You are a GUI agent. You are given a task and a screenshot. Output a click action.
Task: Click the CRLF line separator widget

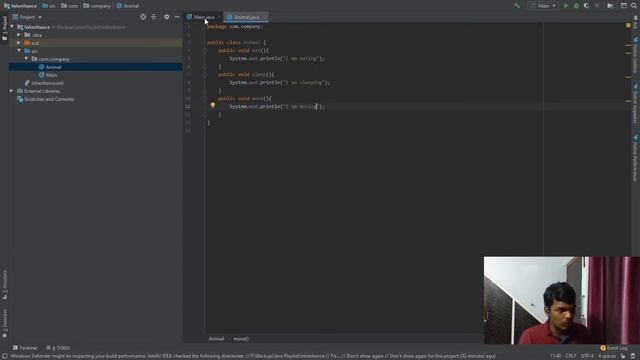tap(571, 356)
